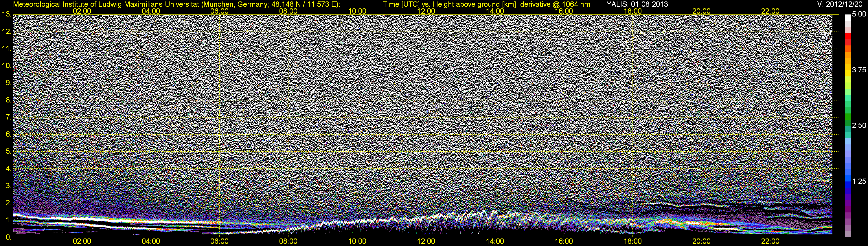Screen dimensions: 868x246
Task: Click the 10 km height axis label
Action: [6, 66]
